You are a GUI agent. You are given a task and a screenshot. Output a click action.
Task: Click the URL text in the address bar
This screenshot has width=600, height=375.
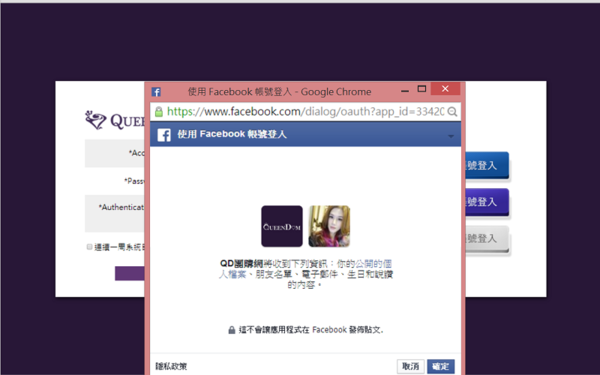pyautogui.click(x=305, y=112)
